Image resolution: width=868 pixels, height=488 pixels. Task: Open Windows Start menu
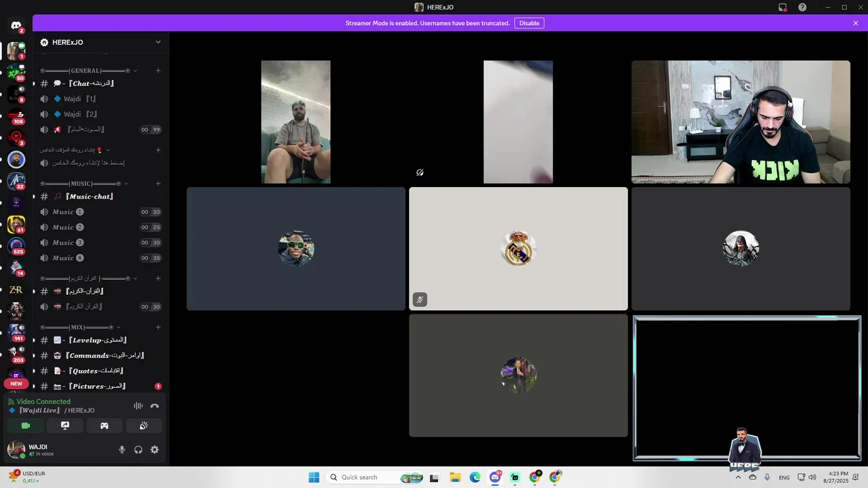[314, 477]
